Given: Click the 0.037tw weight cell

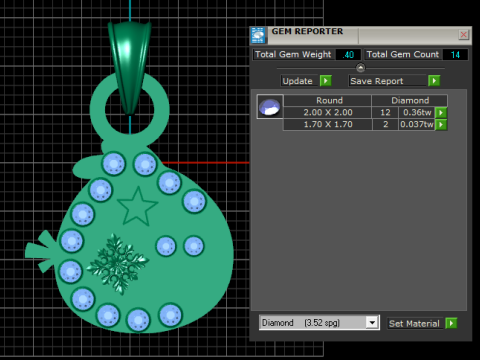Looking at the screenshot, I should pyautogui.click(x=417, y=125).
